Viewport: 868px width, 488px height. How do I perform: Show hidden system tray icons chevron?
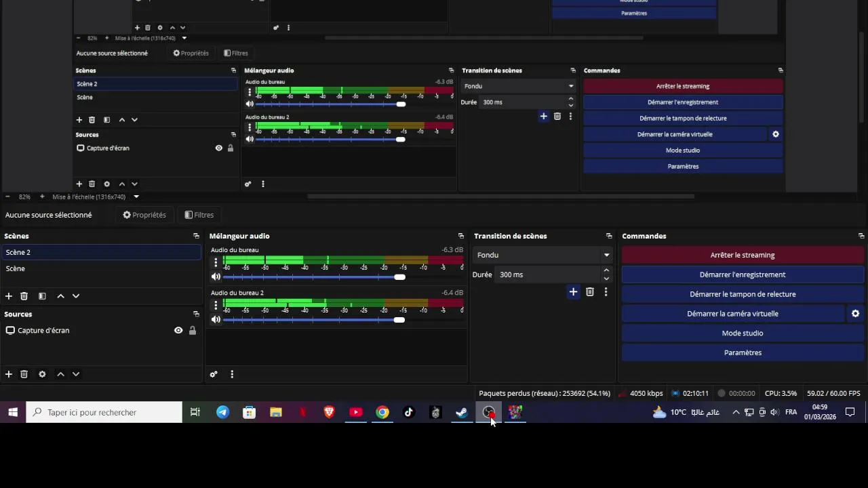pyautogui.click(x=736, y=412)
